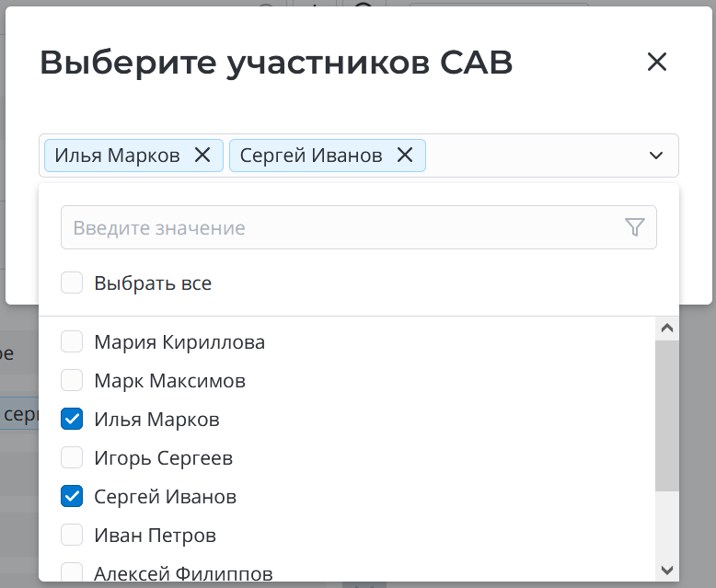Select the Игорь Сергеев checkbox
Image resolution: width=716 pixels, height=588 pixels.
click(72, 457)
